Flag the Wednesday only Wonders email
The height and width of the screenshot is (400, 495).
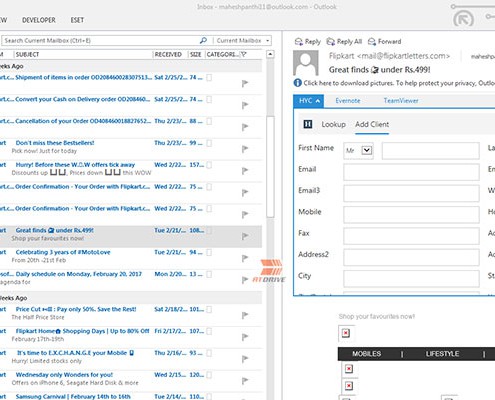[245, 381]
